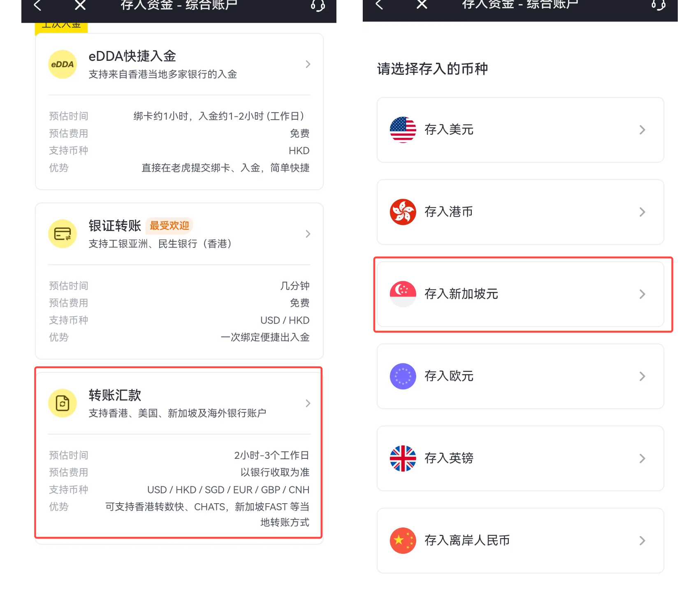Click the Singapore flag icon
The height and width of the screenshot is (592, 700).
[403, 294]
